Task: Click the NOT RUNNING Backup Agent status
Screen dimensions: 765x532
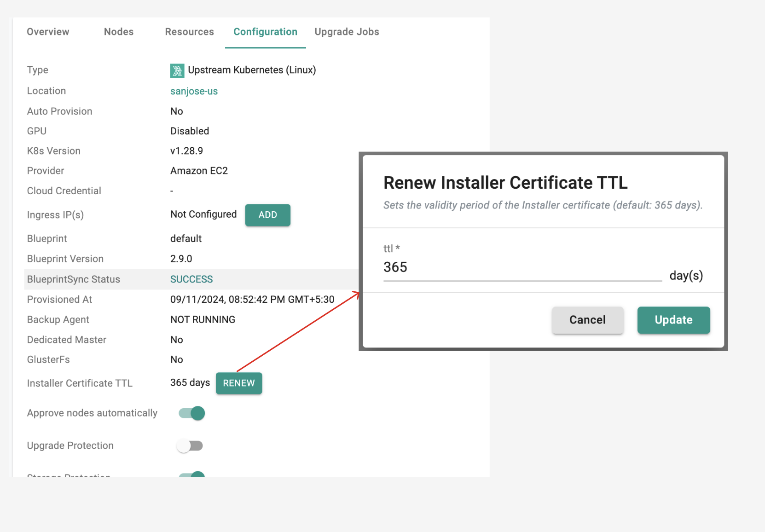Action: 203,319
